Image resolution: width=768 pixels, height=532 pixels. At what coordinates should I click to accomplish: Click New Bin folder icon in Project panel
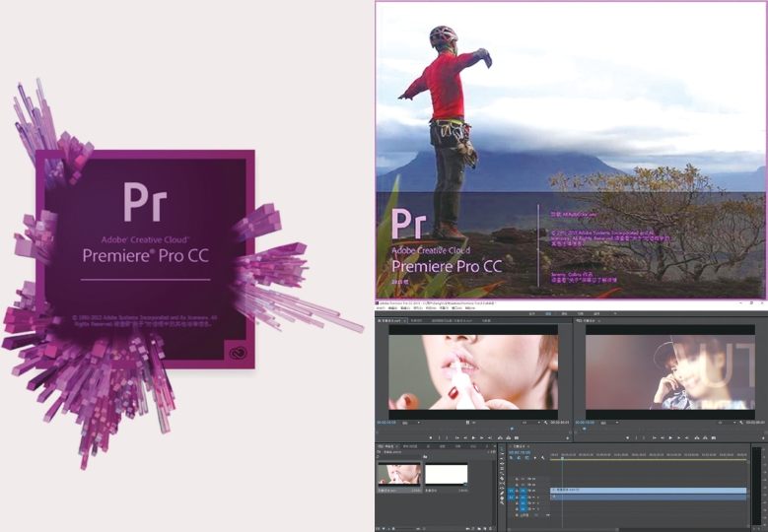479,529
